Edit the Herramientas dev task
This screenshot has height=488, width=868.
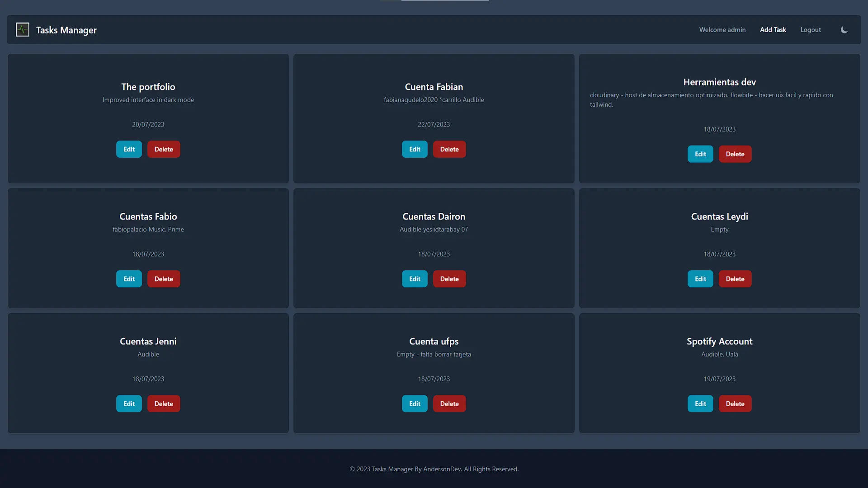(x=700, y=154)
